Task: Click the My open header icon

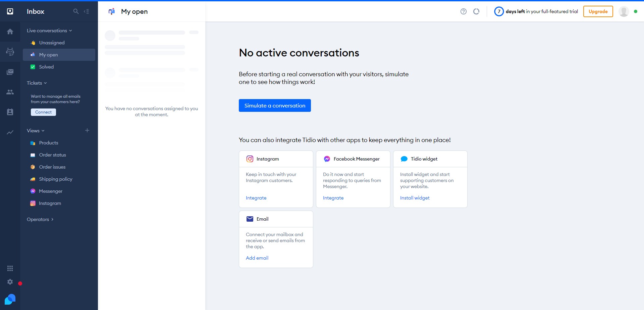Action: (x=112, y=11)
